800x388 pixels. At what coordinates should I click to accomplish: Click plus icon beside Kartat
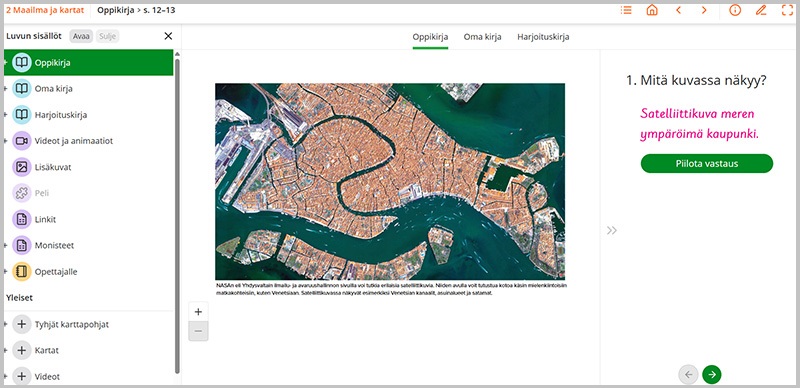pyautogui.click(x=21, y=350)
